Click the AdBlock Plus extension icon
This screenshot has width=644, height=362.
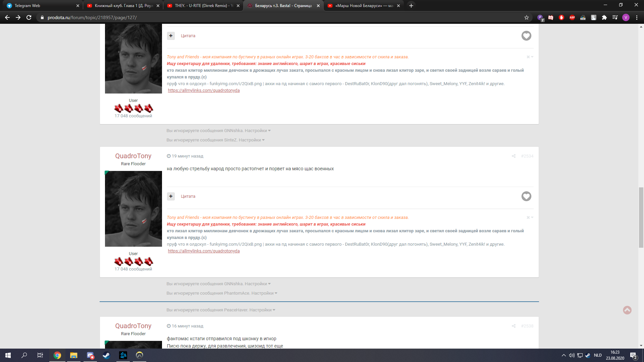coord(572,17)
